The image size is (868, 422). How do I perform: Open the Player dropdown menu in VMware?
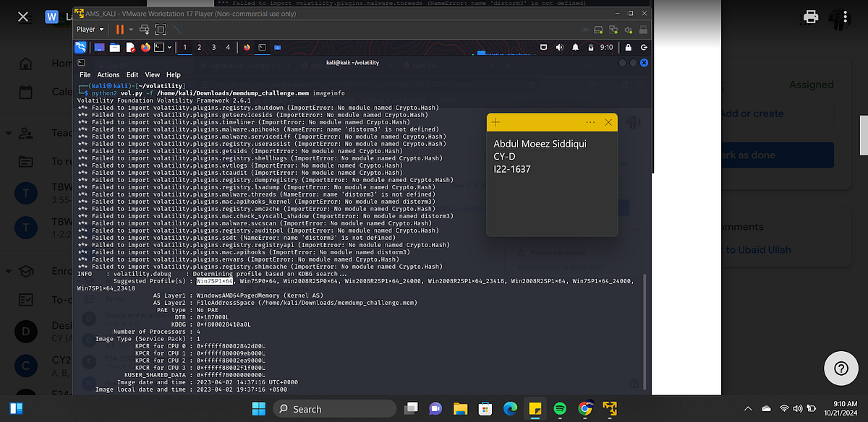coord(90,29)
